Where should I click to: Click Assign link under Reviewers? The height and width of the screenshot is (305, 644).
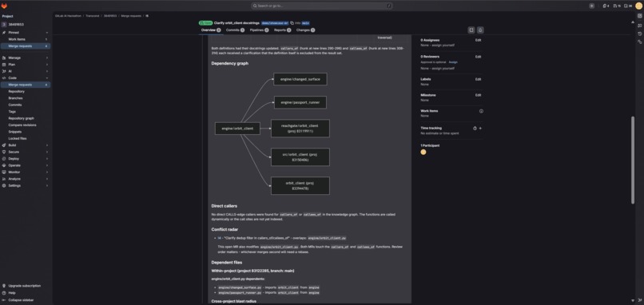(x=453, y=62)
